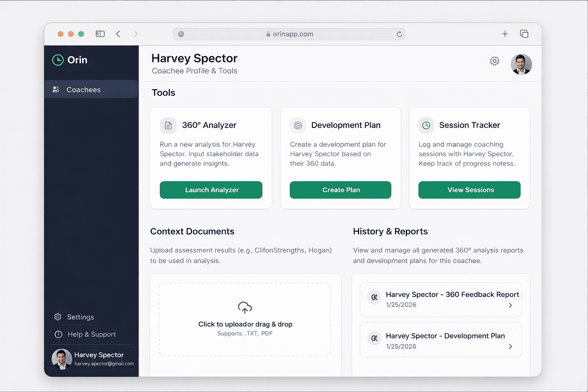Image resolution: width=588 pixels, height=392 pixels.
Task: Click the sidebar Settings gear icon
Action: coord(58,317)
